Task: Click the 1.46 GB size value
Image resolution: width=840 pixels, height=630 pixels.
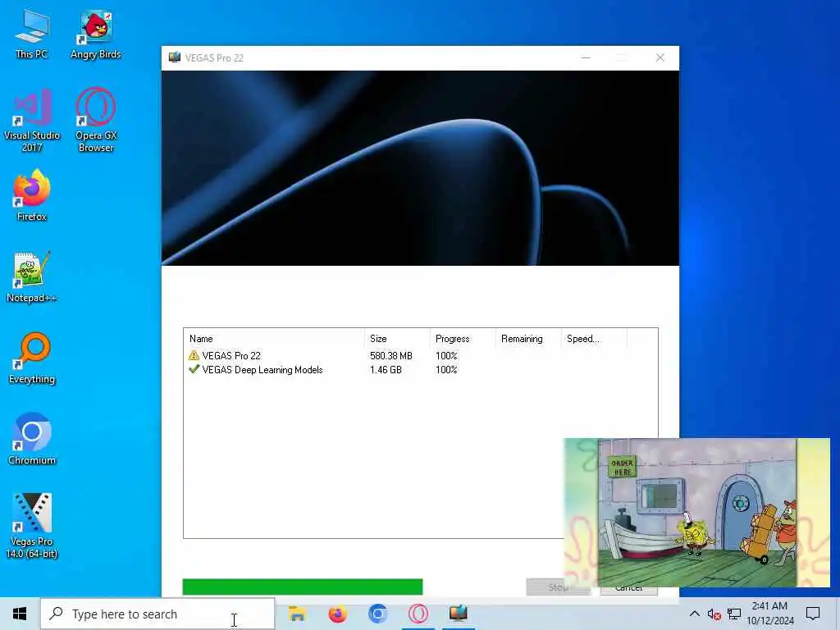Action: (386, 370)
